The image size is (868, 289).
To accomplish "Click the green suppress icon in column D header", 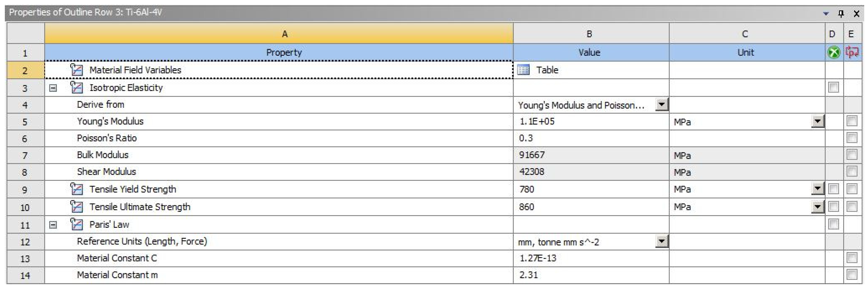I will [834, 53].
